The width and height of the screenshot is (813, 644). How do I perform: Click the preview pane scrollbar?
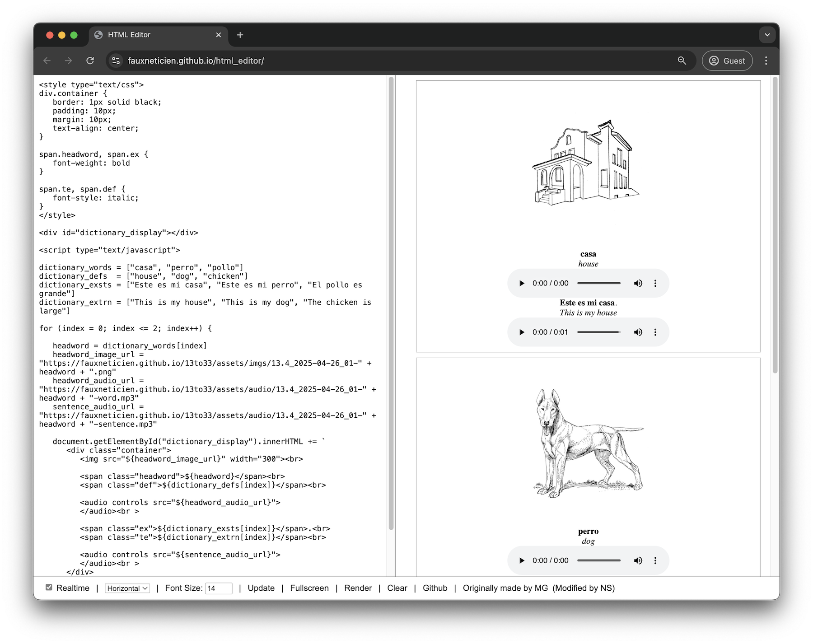pyautogui.click(x=775, y=225)
